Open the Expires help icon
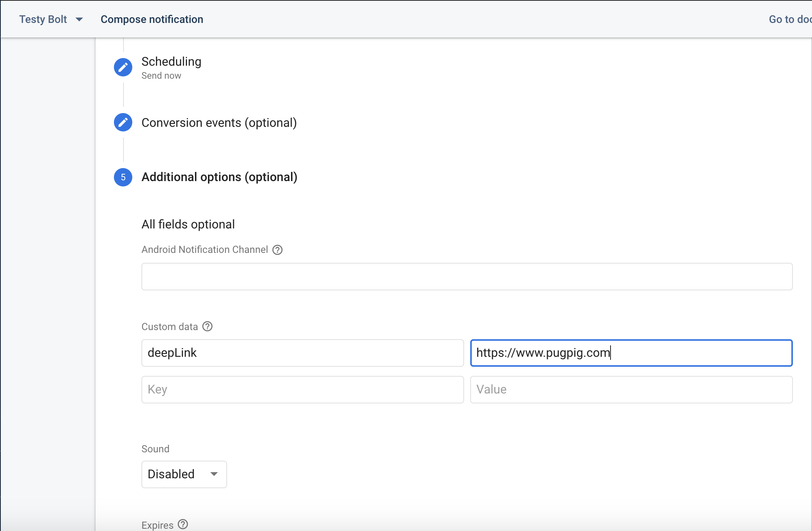This screenshot has width=812, height=531. [183, 525]
